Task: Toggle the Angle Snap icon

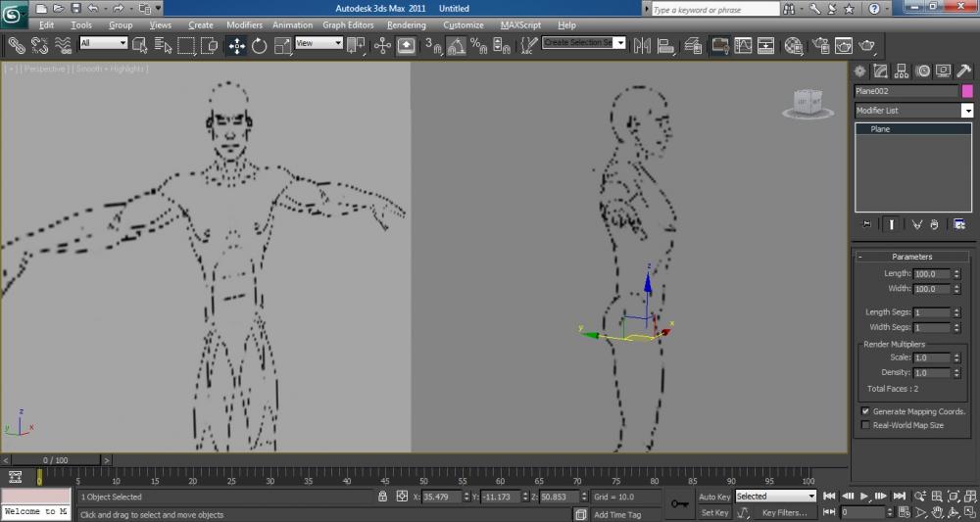Action: (x=456, y=45)
